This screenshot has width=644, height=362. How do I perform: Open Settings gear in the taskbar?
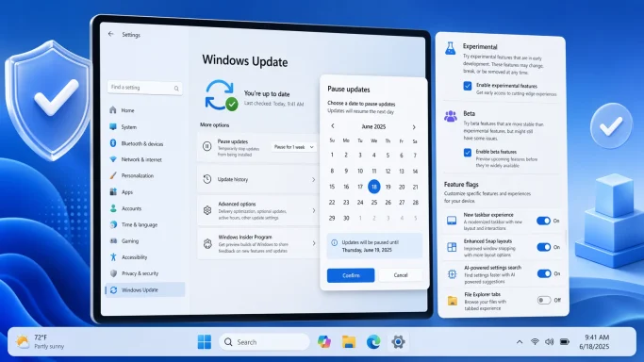398,341
